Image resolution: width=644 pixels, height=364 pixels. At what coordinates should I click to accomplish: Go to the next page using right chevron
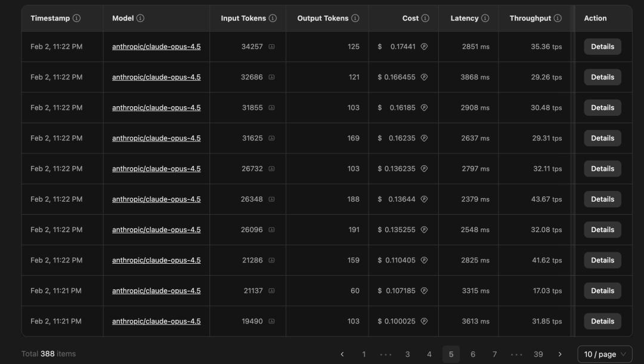[559, 354]
